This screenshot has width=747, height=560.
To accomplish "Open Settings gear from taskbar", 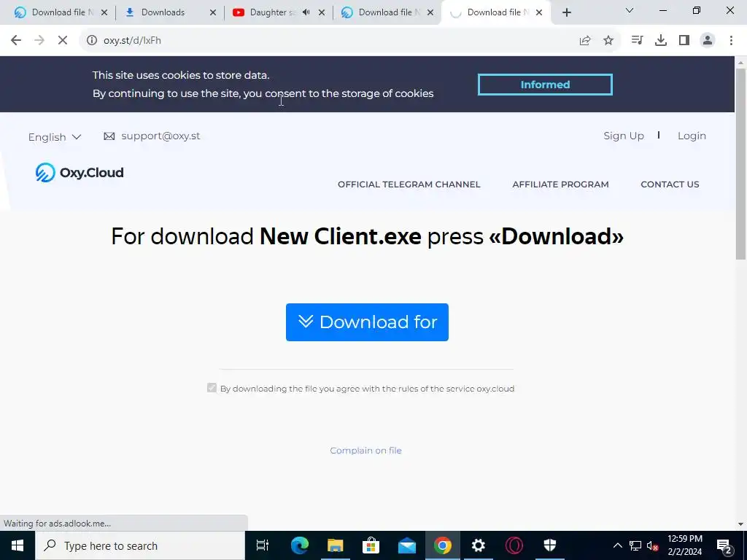I will click(479, 545).
